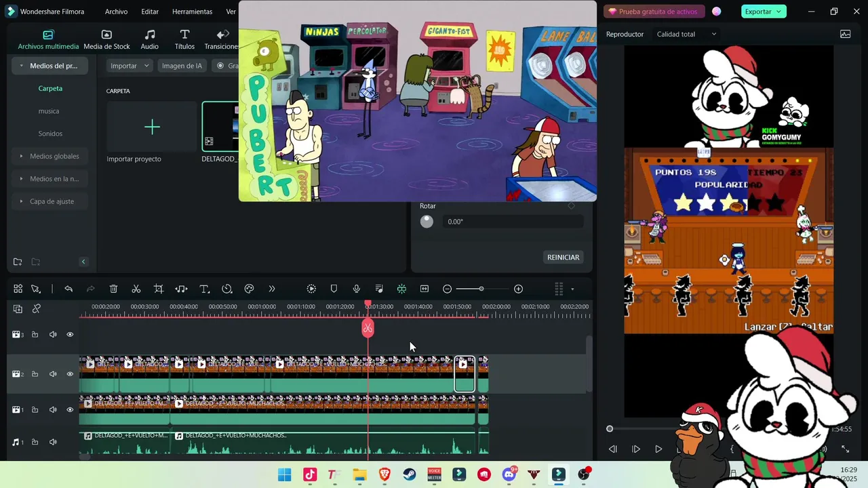Viewport: 868px width, 488px height.
Task: Adjust the timeline zoom slider
Action: coord(481,289)
